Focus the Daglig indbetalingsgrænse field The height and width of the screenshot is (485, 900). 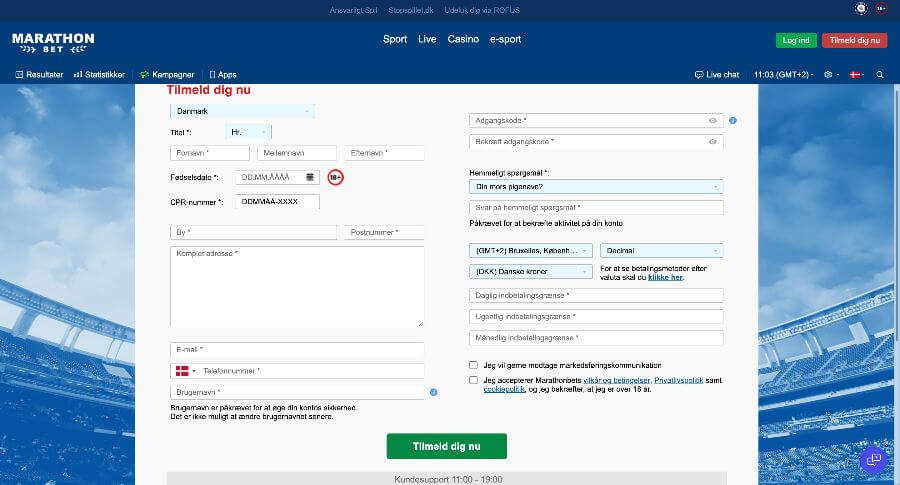tap(596, 296)
